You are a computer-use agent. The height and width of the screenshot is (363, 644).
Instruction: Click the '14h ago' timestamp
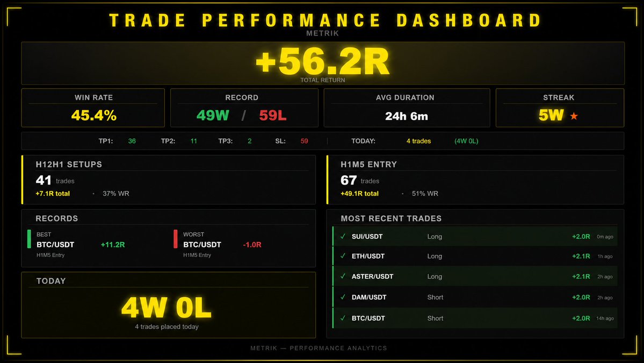point(605,318)
